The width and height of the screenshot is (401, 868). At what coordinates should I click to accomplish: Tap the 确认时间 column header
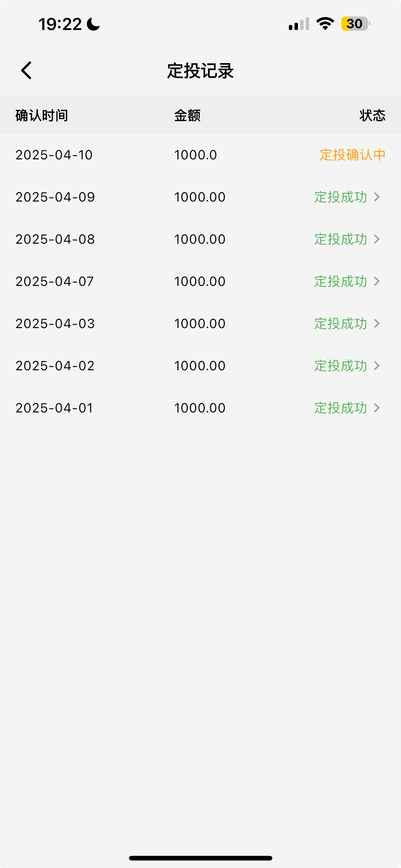[42, 116]
